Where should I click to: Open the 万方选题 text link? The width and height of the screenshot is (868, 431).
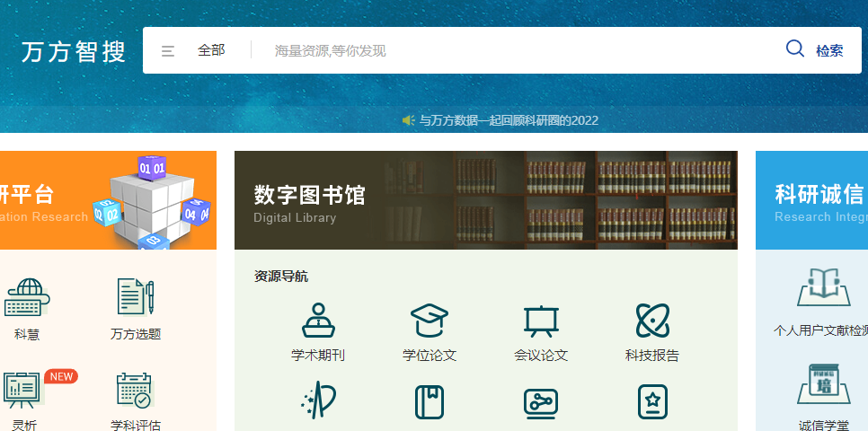(136, 334)
